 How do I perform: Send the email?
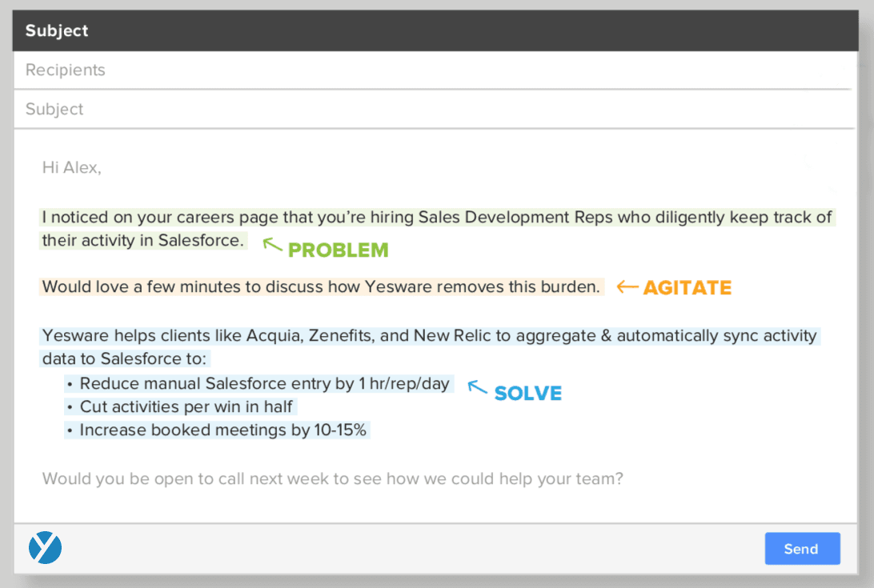802,549
